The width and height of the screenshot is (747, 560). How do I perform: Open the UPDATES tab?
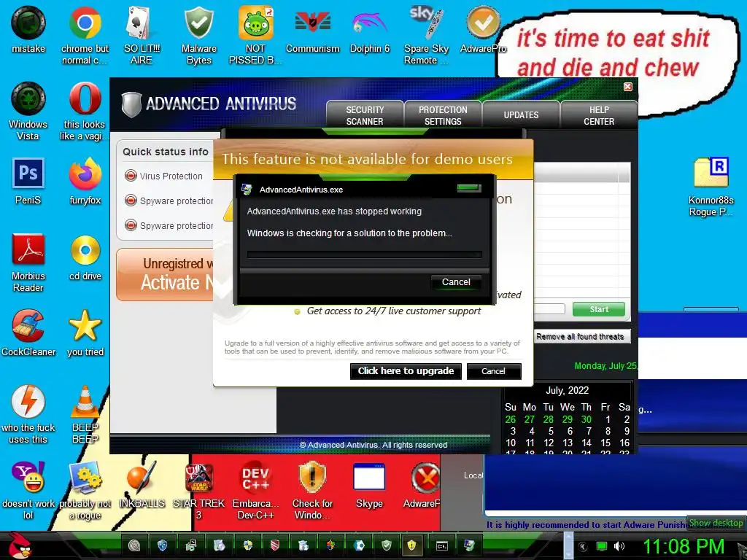[521, 115]
